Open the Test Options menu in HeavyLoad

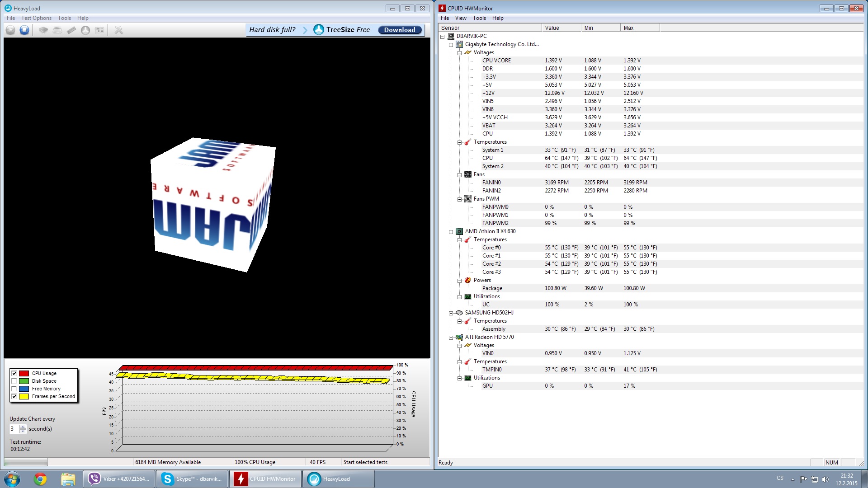(36, 18)
